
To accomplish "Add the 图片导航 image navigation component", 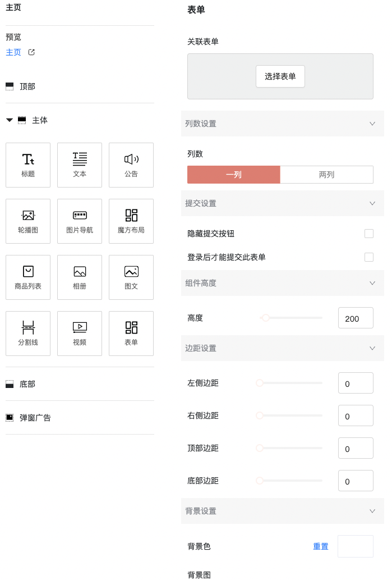I will [80, 221].
